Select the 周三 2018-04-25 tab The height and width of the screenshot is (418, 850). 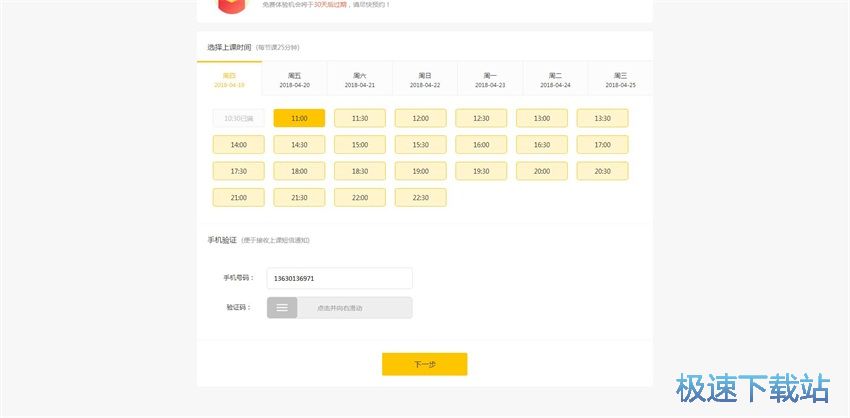pyautogui.click(x=620, y=79)
